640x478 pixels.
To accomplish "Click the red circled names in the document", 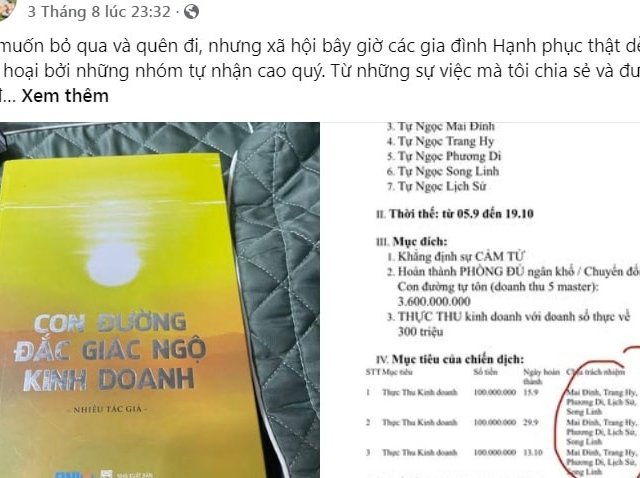I will click(598, 420).
